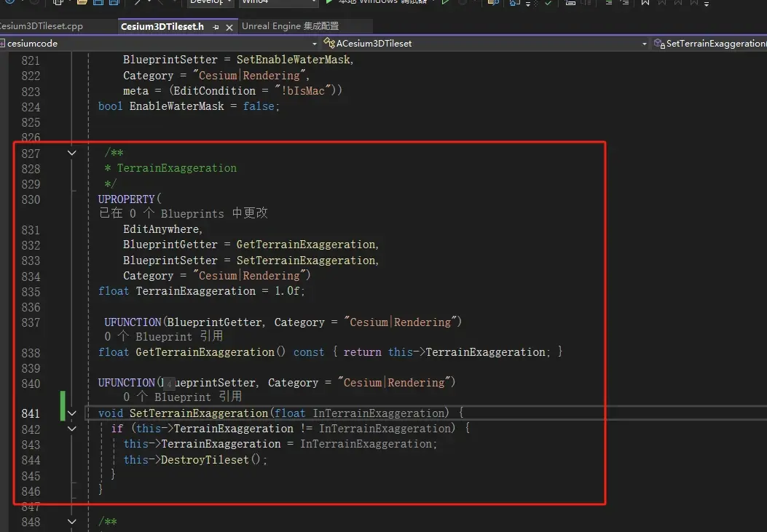The image size is (767, 532).
Task: Collapse the comment block at line 848
Action: click(72, 522)
